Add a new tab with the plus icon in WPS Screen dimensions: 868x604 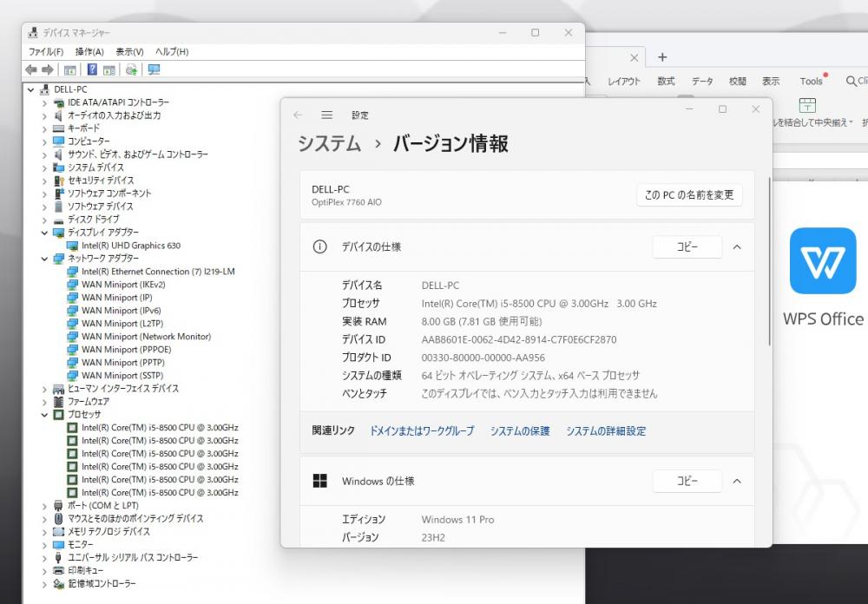[x=662, y=57]
